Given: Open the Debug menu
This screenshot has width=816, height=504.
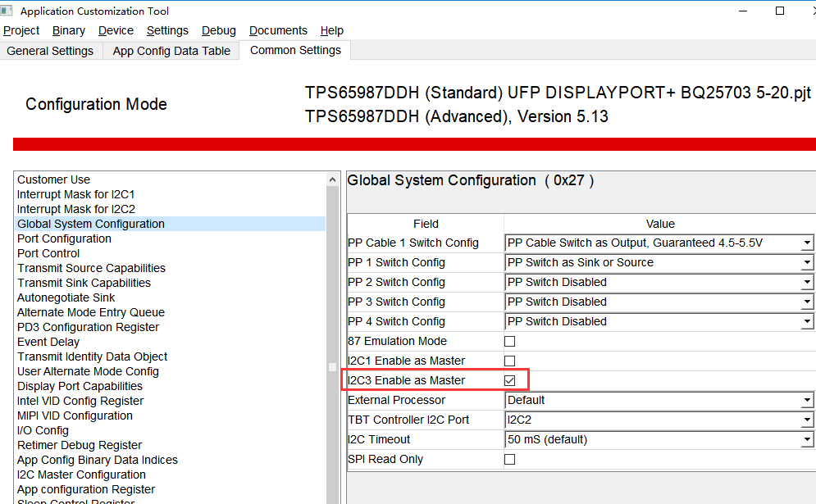Looking at the screenshot, I should pyautogui.click(x=219, y=30).
